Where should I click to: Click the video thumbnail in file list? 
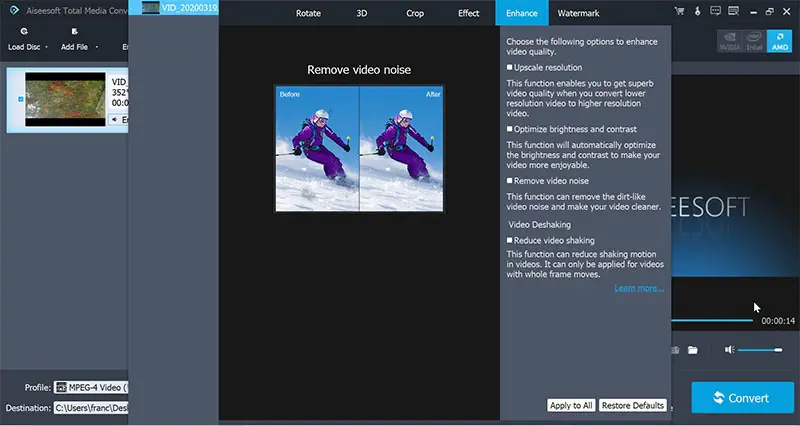65,99
